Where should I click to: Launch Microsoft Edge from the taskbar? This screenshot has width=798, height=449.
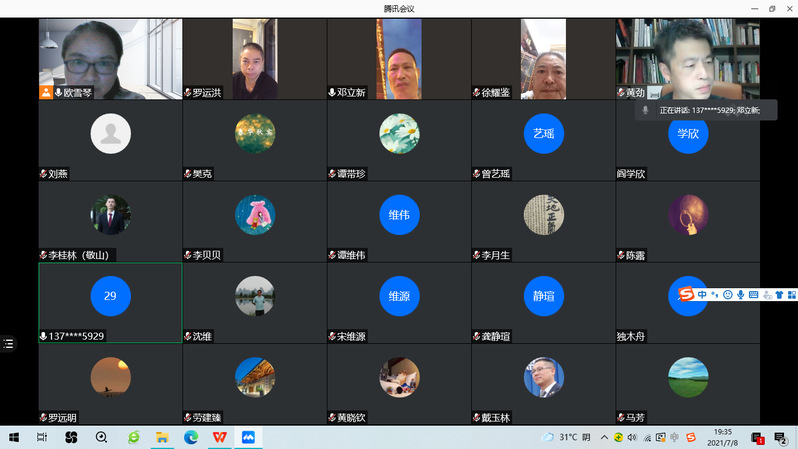pyautogui.click(x=190, y=437)
